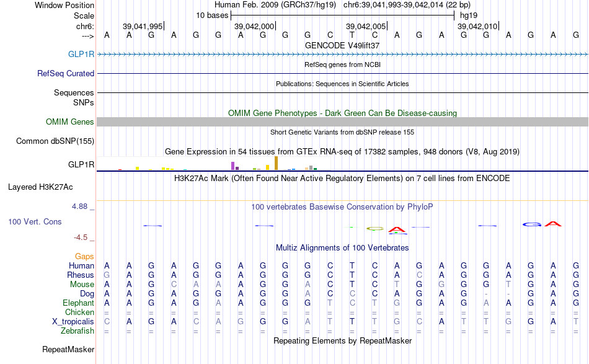Open the 100 Vert. Cons label

[x=35, y=221]
